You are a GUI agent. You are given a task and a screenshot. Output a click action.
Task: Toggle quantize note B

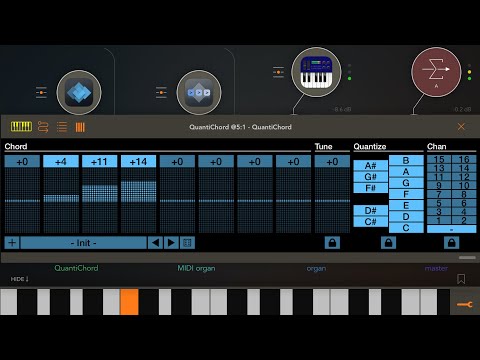[x=406, y=160]
